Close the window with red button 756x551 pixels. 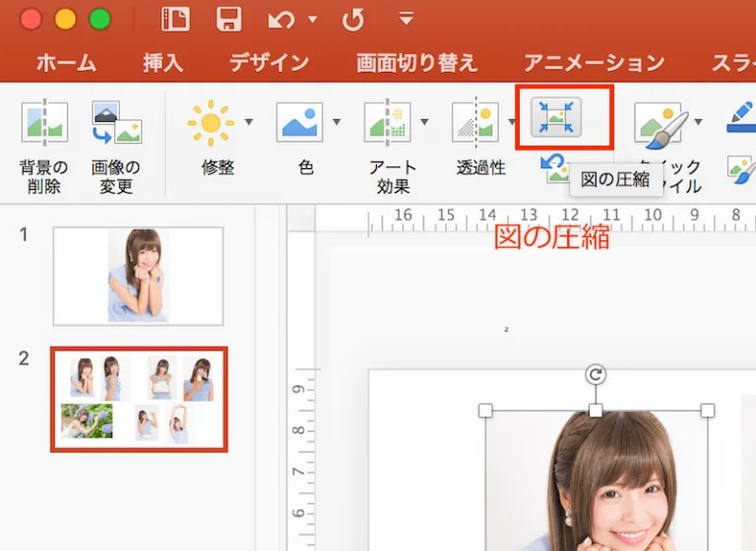31,20
